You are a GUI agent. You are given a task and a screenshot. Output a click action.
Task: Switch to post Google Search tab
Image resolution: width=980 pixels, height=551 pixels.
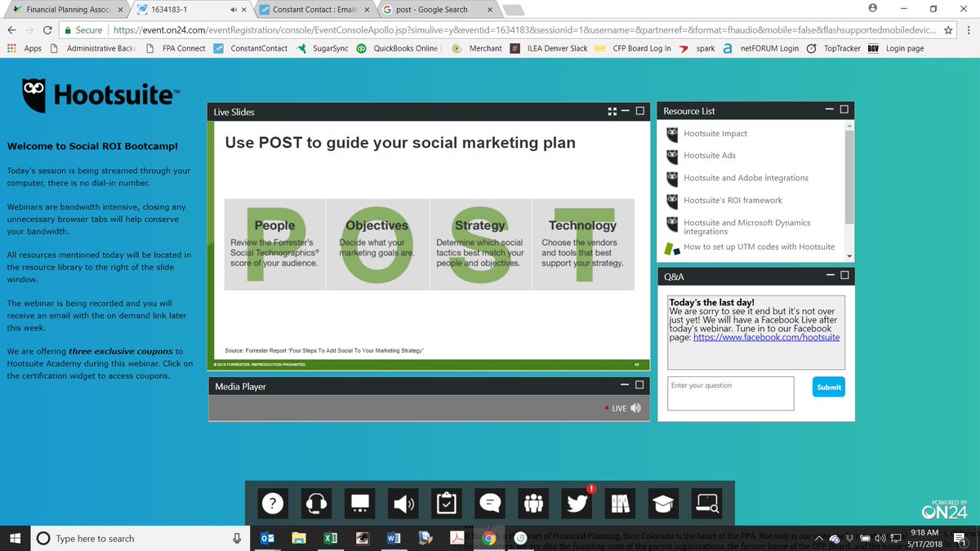(437, 10)
